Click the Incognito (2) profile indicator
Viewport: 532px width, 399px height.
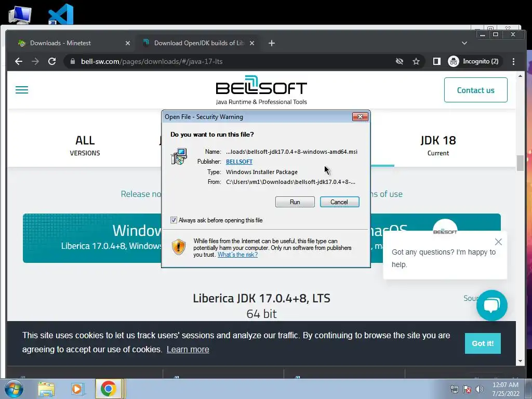coord(474,61)
